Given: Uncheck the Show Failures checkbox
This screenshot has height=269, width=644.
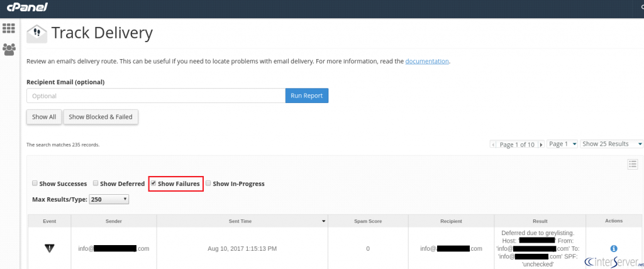Looking at the screenshot, I should coord(153,184).
